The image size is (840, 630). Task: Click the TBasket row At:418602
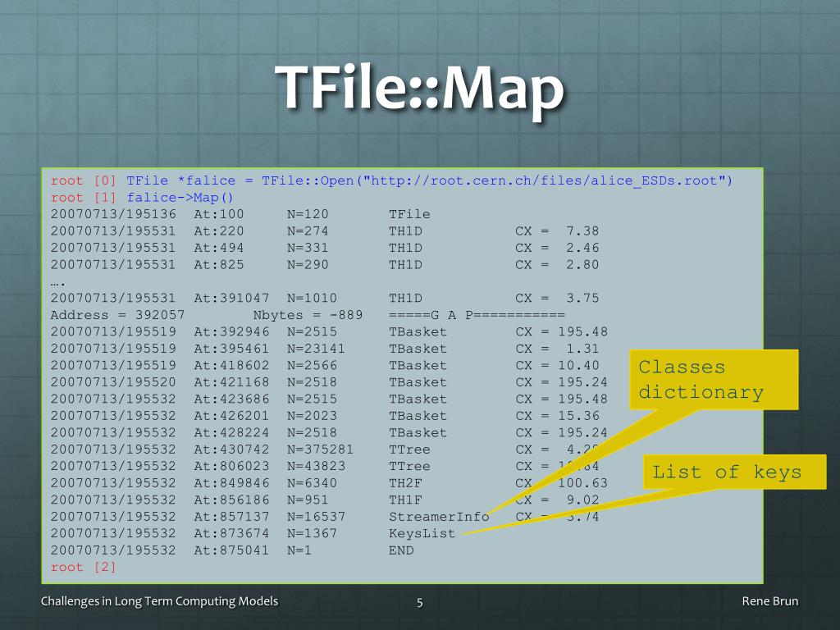[325, 365]
